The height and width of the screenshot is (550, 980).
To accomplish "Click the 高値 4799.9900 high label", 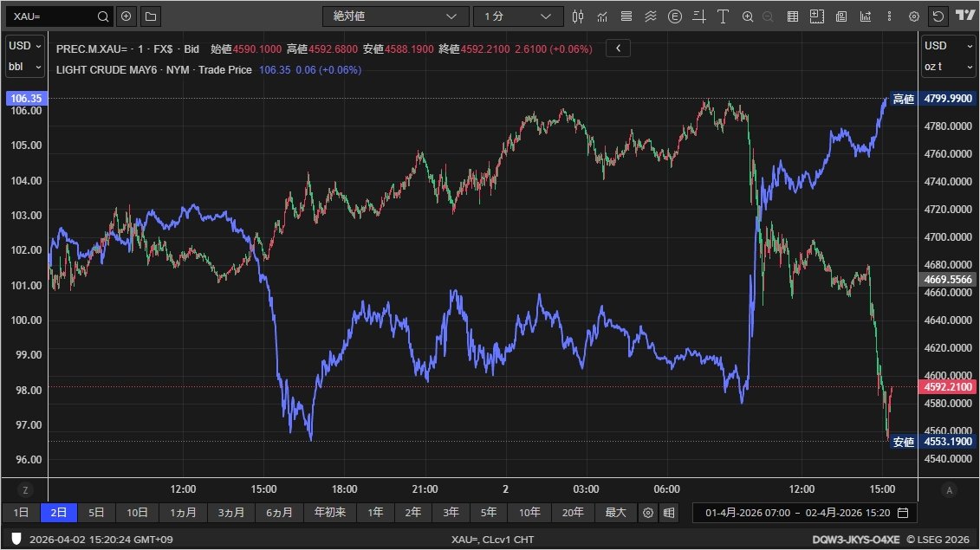I will (x=934, y=99).
